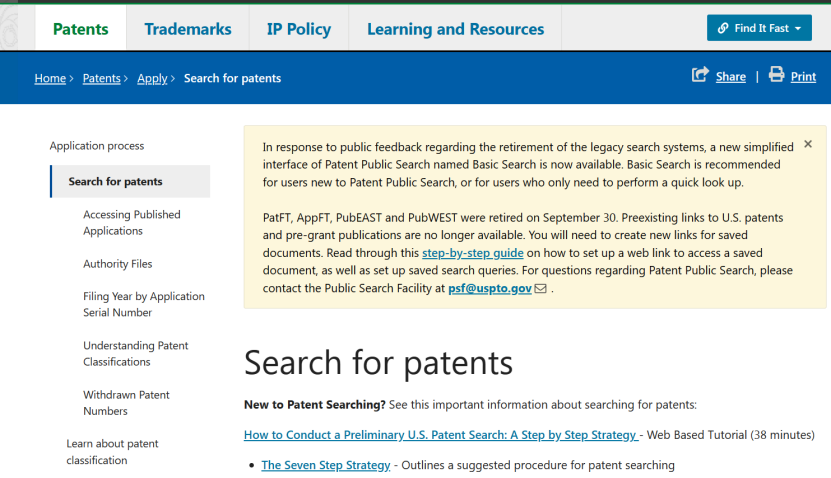Click envelope icon beside psf@uspto.gov

point(541,289)
